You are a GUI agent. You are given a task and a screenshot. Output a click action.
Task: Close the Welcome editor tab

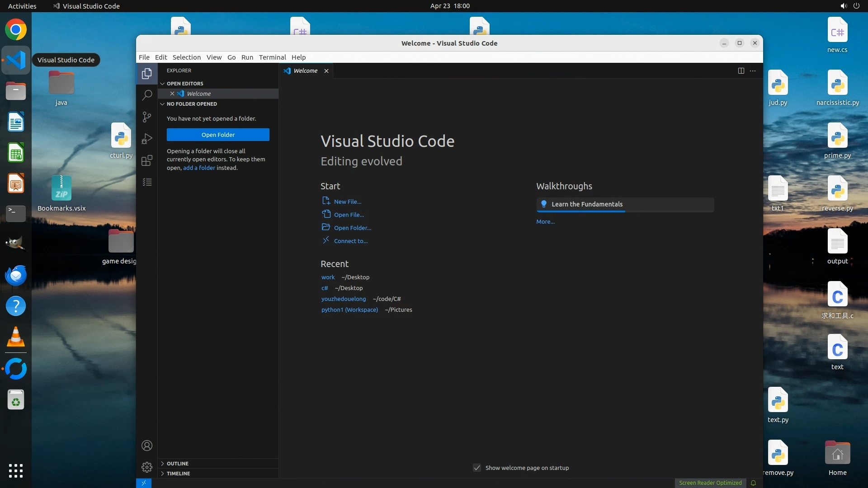(326, 71)
